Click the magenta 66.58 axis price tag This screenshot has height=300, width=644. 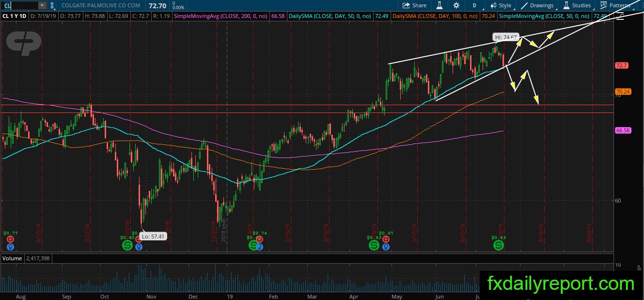tap(622, 130)
